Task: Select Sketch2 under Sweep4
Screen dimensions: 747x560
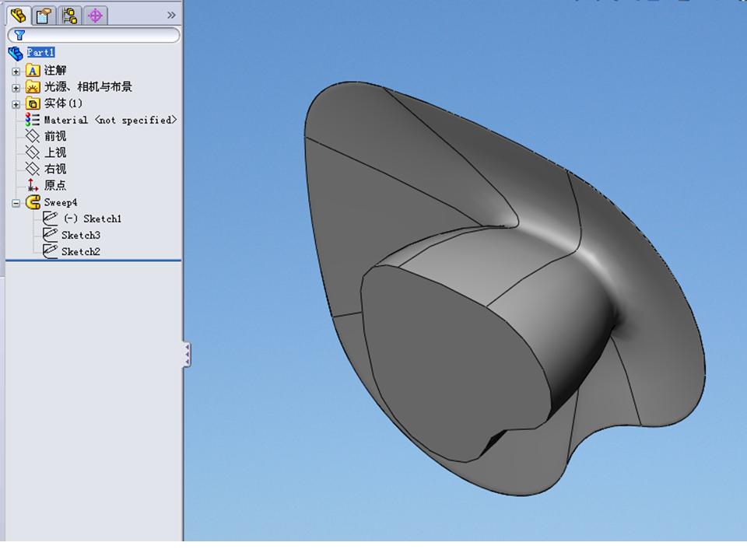Action: click(81, 251)
